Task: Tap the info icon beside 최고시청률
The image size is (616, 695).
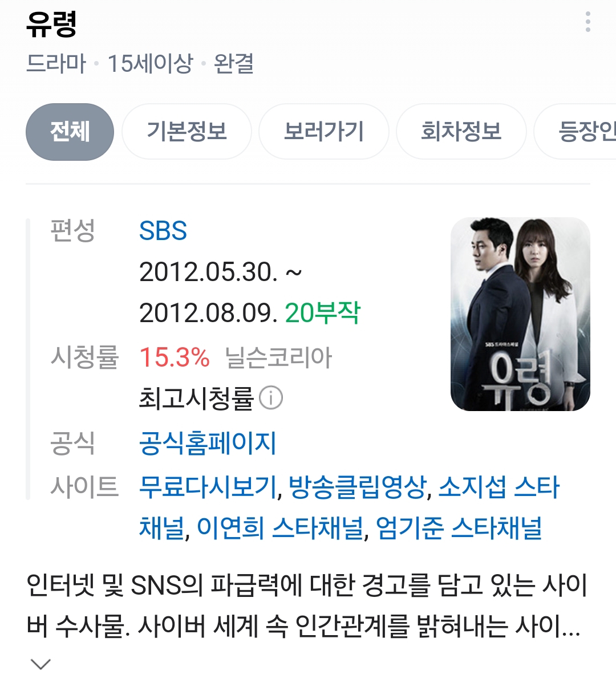Action: click(271, 398)
